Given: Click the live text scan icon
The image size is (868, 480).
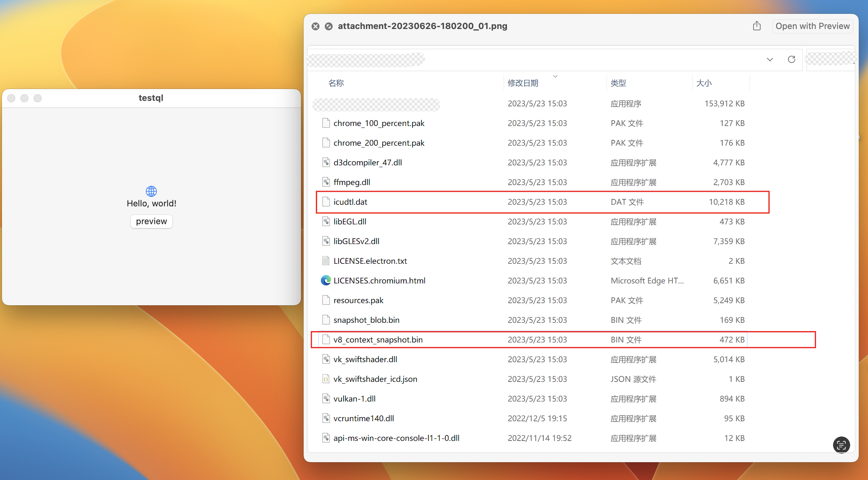Looking at the screenshot, I should pyautogui.click(x=841, y=445).
